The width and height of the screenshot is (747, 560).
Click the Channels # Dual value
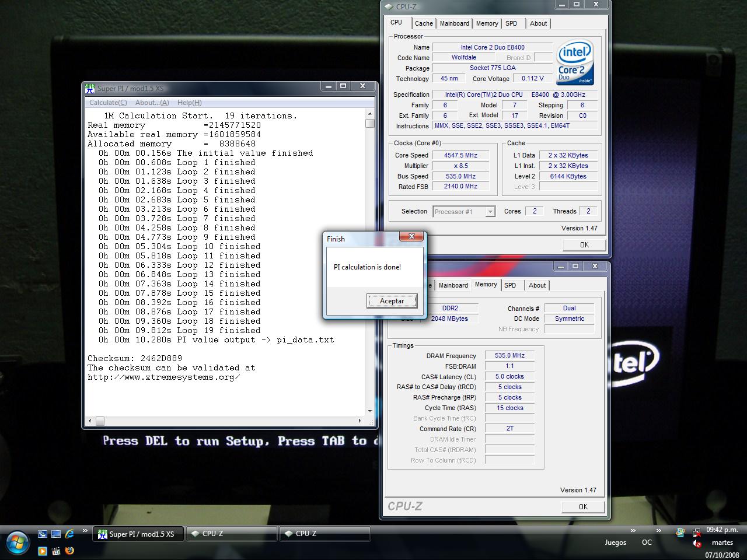pos(569,308)
